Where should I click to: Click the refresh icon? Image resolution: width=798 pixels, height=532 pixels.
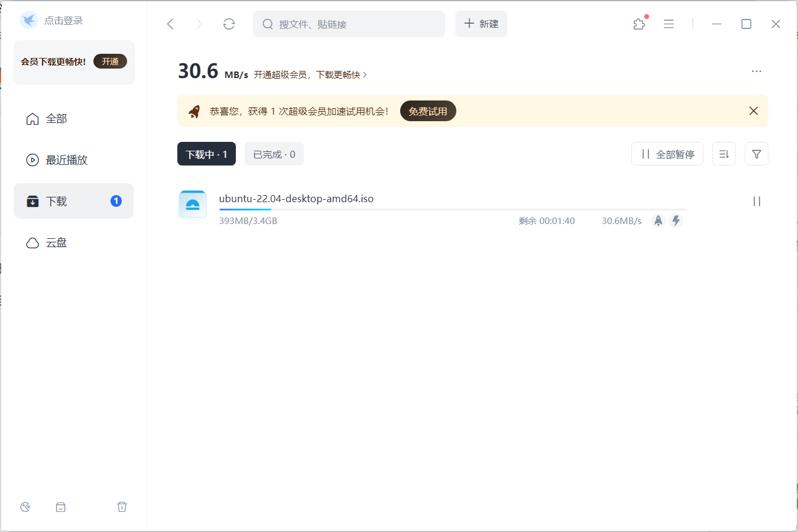229,24
